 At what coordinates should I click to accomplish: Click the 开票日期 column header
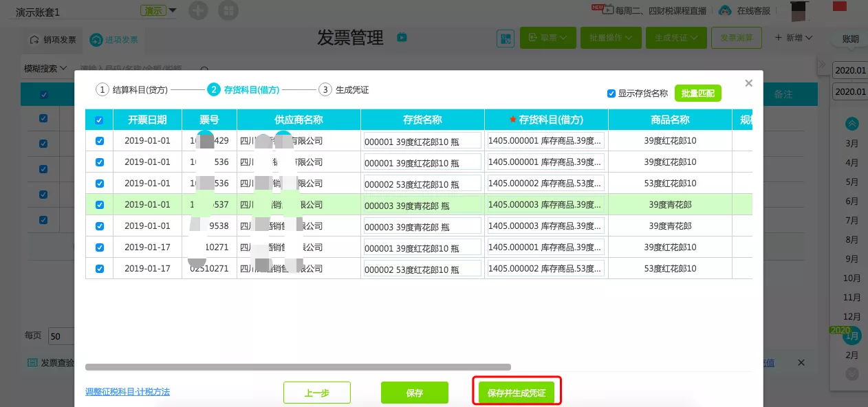pos(147,120)
